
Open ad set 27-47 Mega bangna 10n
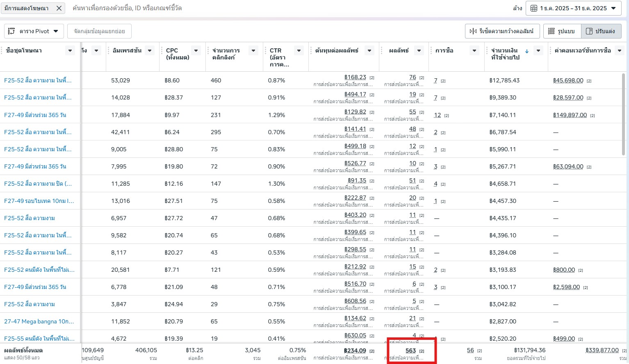point(39,321)
